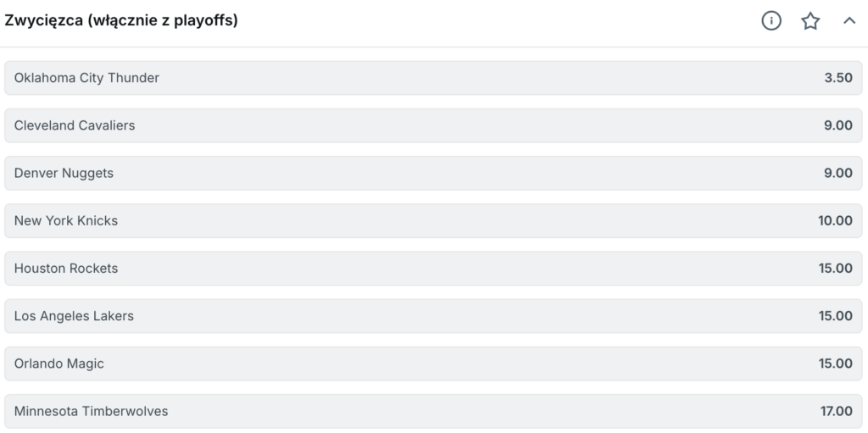Click the info icon in market header
The width and height of the screenshot is (868, 433).
[771, 21]
